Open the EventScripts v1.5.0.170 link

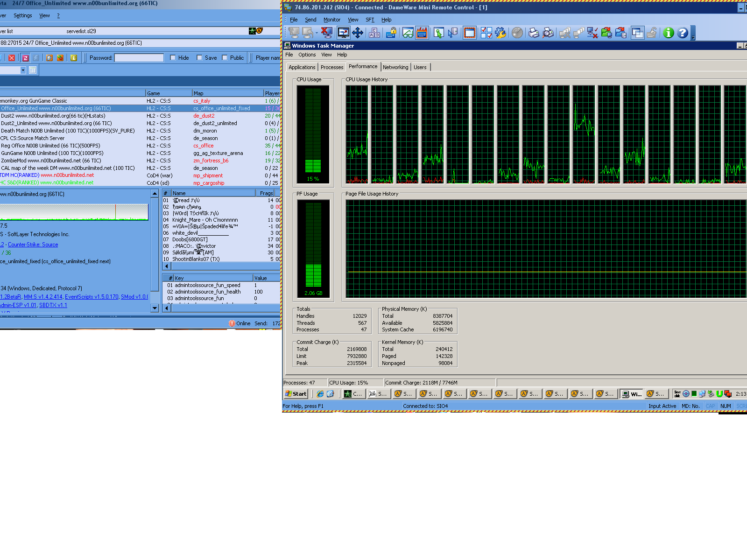92,297
